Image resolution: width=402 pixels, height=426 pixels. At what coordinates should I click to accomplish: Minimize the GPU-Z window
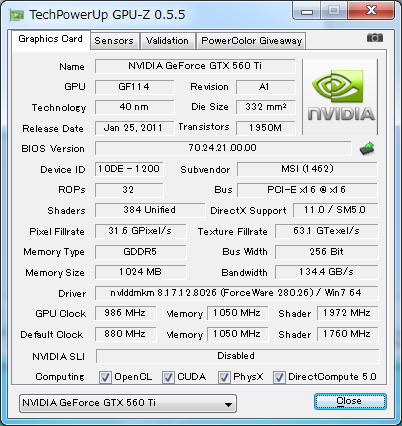307,11
